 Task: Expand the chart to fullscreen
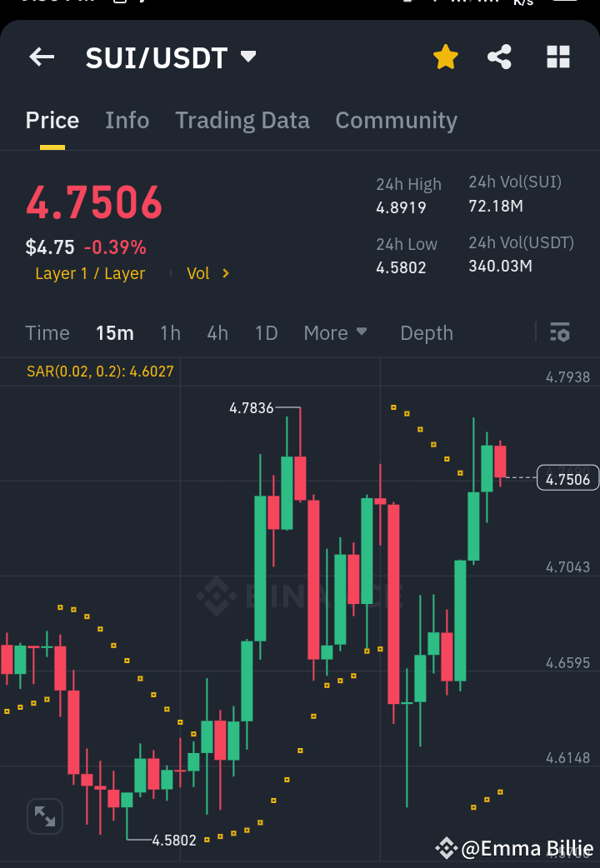(44, 816)
